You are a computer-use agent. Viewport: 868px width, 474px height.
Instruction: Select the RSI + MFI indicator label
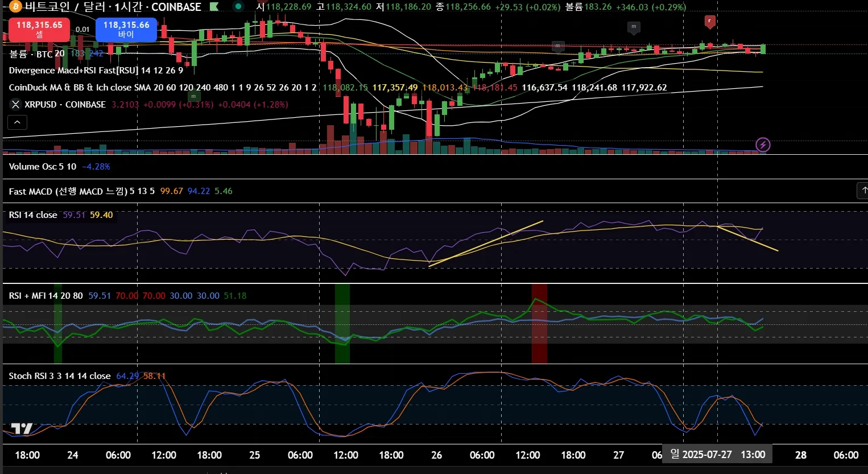click(x=46, y=295)
